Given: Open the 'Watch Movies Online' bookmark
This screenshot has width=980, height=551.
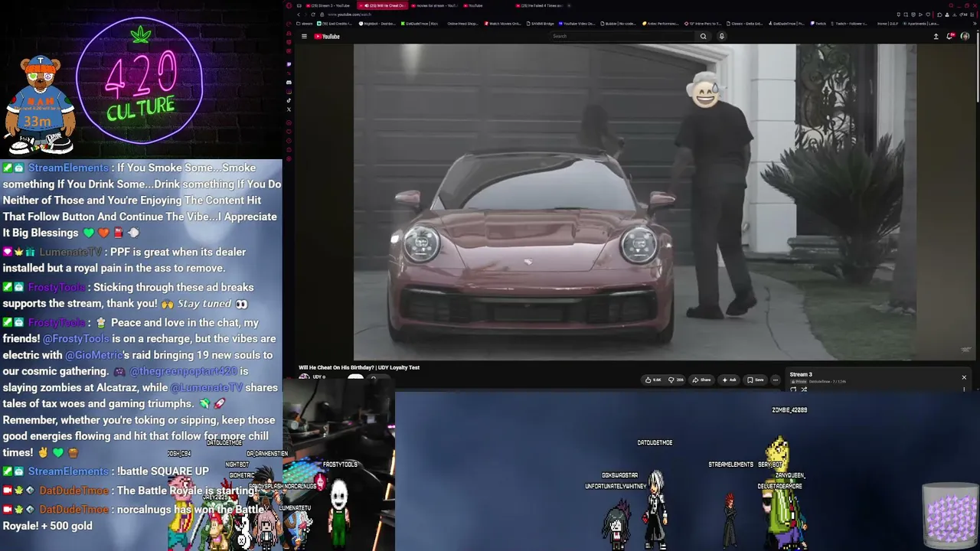Looking at the screenshot, I should tap(505, 24).
